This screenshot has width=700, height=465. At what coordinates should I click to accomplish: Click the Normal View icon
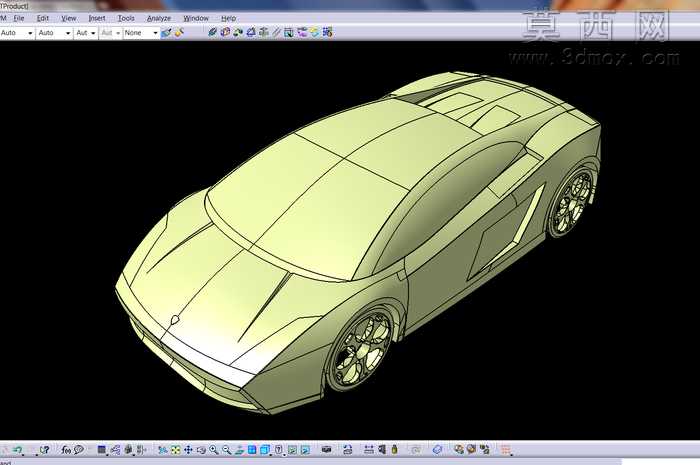tap(239, 450)
